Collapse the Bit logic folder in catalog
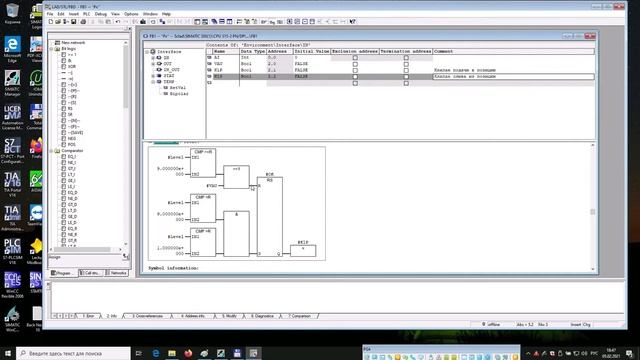The height and width of the screenshot is (360, 640). click(x=51, y=49)
